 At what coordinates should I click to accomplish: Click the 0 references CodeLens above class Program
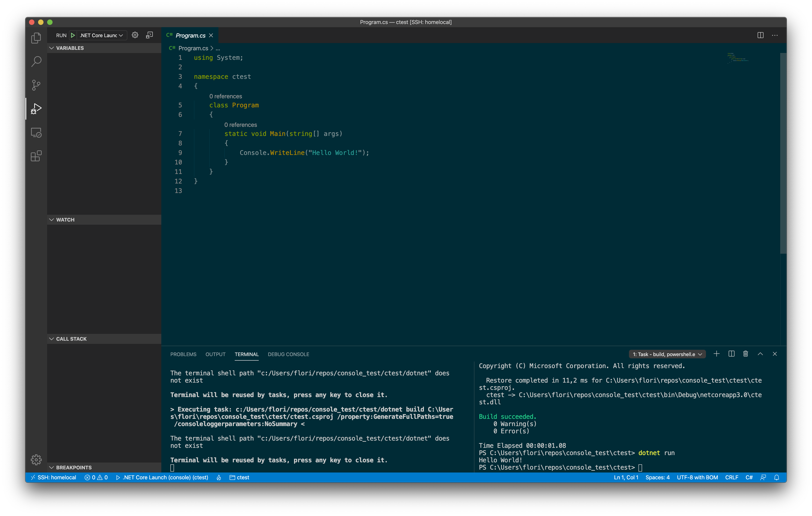pyautogui.click(x=226, y=96)
